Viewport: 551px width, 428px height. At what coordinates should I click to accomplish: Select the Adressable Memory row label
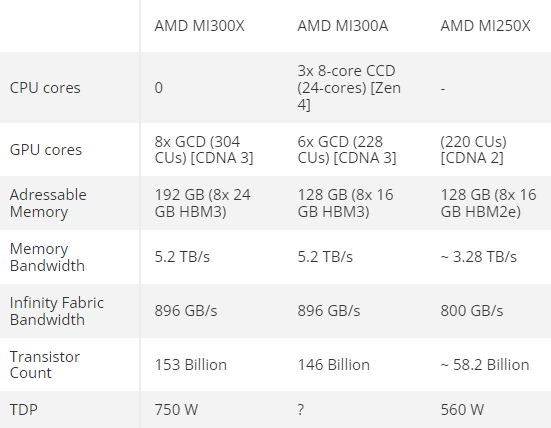[48, 203]
